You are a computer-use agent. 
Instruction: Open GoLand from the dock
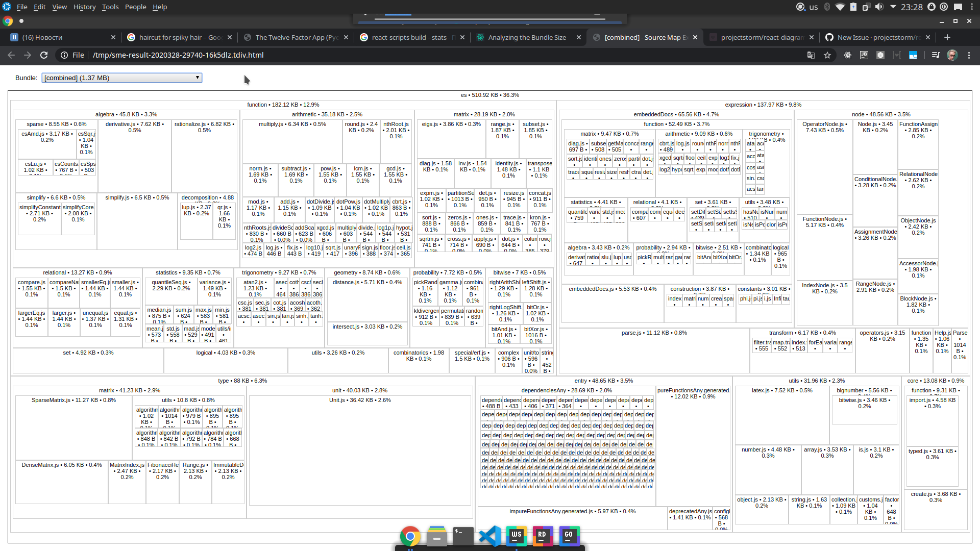(569, 536)
